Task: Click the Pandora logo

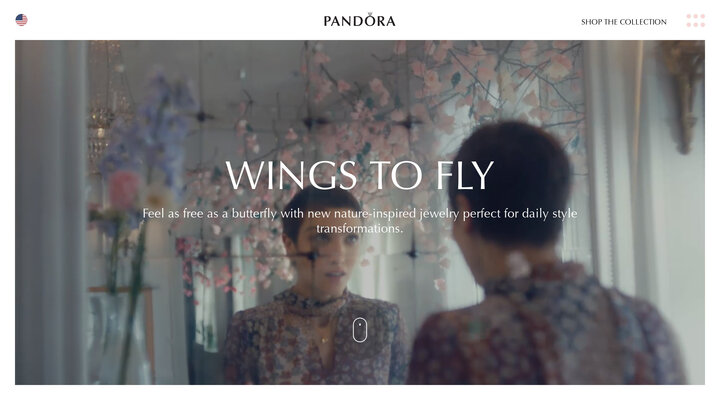Action: pos(360,20)
